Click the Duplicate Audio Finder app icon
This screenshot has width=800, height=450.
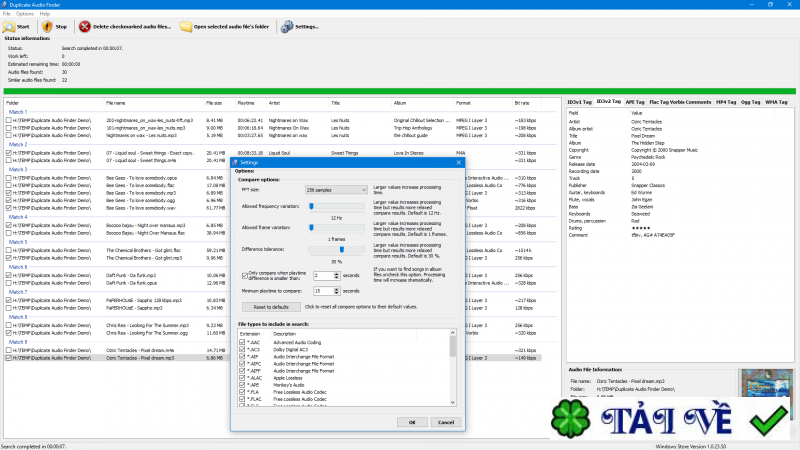(5, 5)
